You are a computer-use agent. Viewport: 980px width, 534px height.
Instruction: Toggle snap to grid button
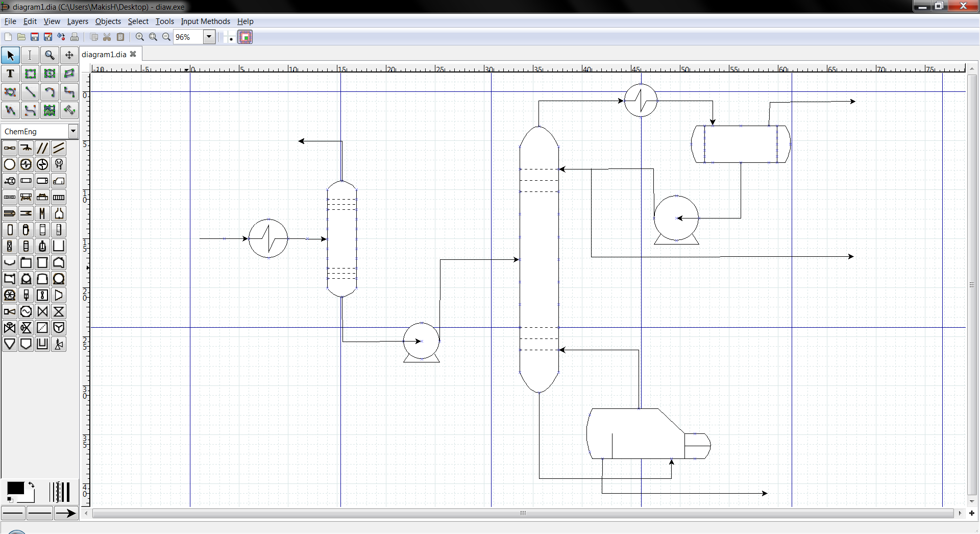point(229,37)
